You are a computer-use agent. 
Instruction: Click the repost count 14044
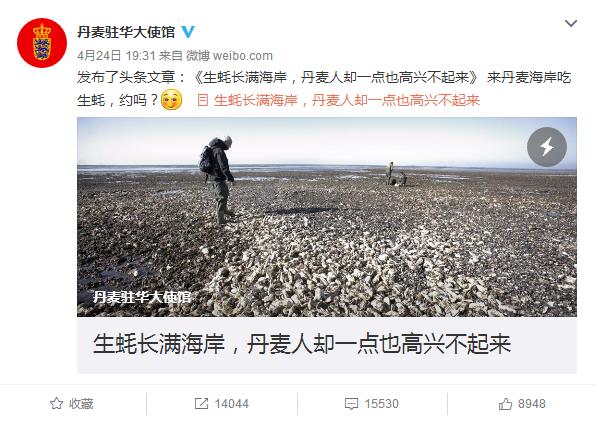(x=231, y=404)
